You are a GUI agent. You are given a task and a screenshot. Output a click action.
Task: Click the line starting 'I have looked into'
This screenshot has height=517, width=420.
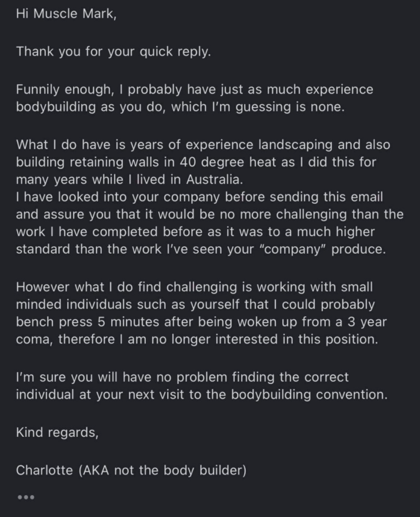(199, 197)
